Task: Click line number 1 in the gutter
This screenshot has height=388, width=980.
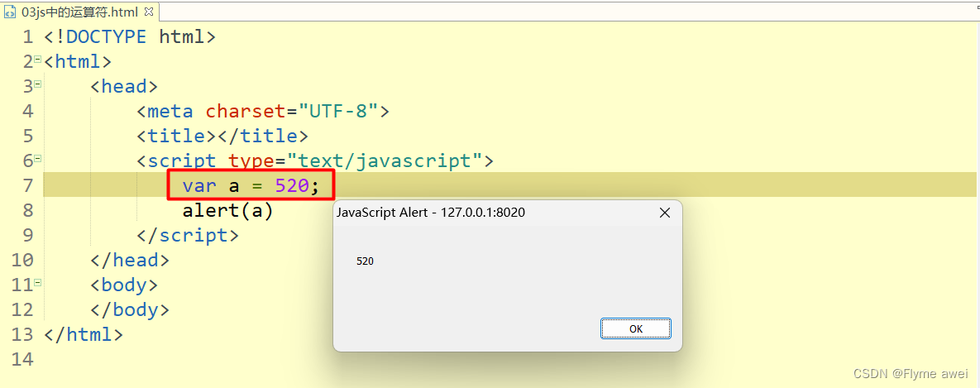Action: (27, 37)
